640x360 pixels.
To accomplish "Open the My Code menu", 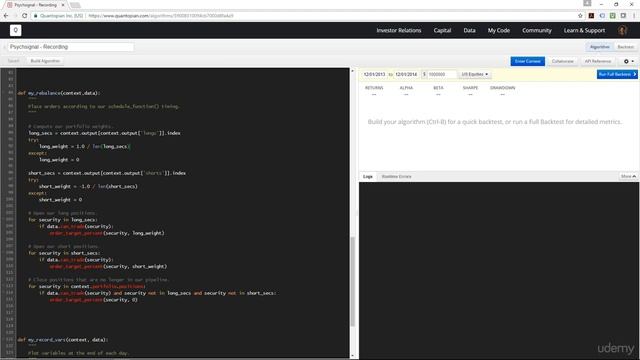I will coord(499,30).
